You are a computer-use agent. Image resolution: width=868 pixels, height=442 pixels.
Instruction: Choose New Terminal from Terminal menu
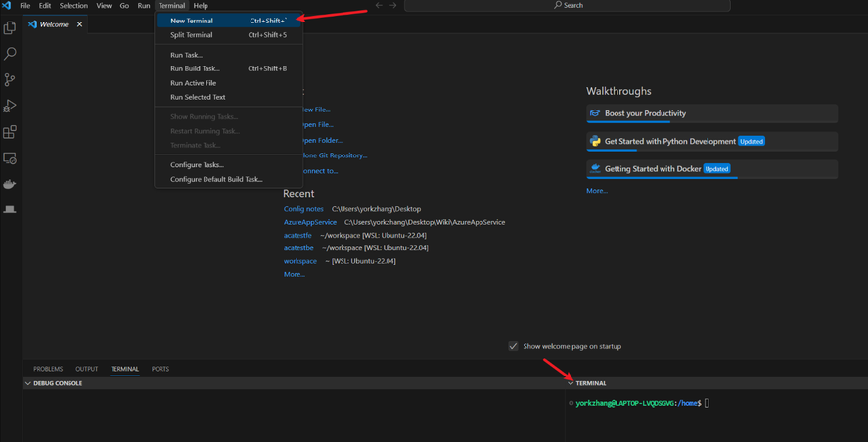229,21
